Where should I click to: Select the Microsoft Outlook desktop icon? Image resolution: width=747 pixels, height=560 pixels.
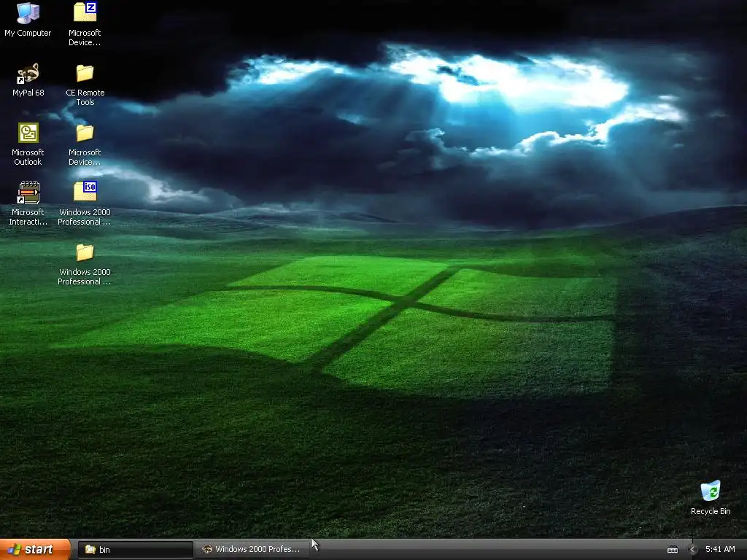[x=28, y=144]
